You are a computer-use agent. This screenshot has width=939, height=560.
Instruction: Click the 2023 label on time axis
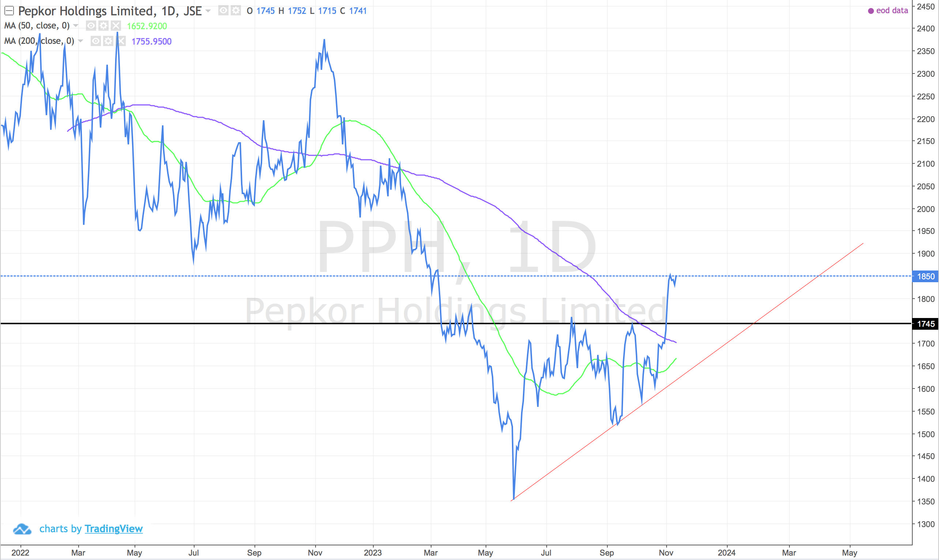coord(373,553)
